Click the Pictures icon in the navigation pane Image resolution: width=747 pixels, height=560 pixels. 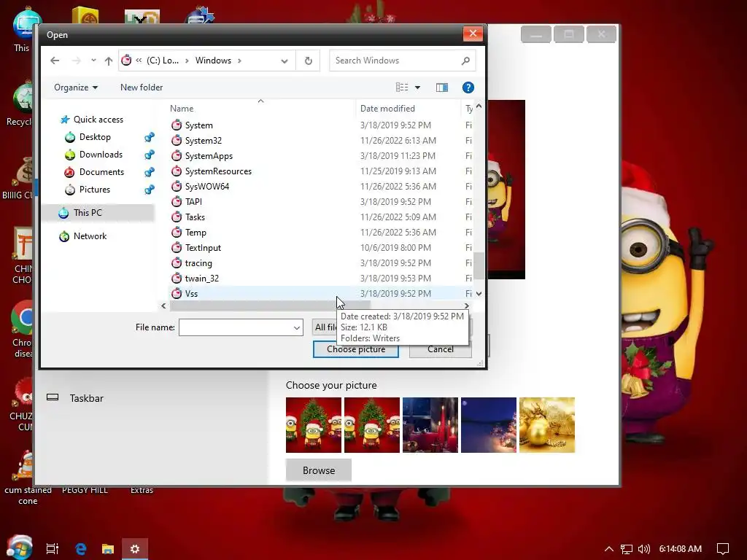70,190
